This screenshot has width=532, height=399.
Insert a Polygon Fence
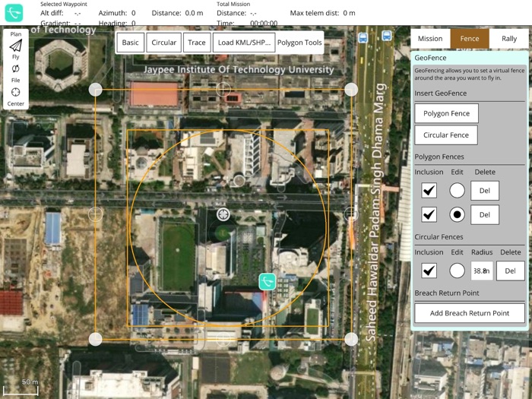(x=447, y=113)
